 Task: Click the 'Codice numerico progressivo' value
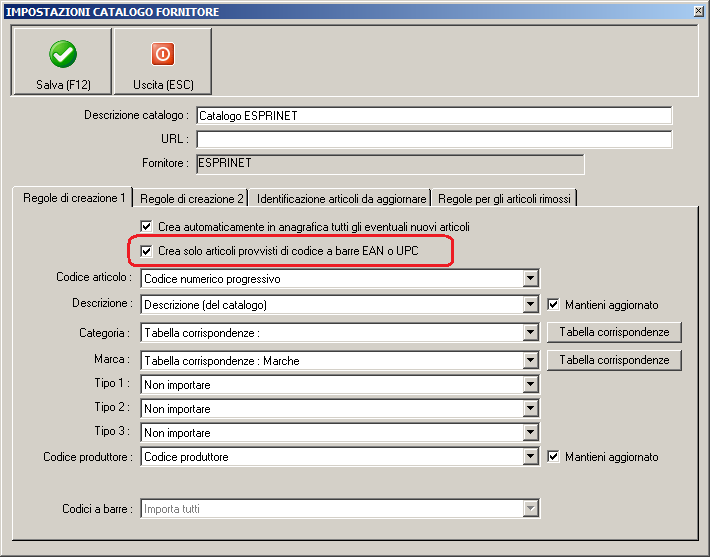pos(212,279)
